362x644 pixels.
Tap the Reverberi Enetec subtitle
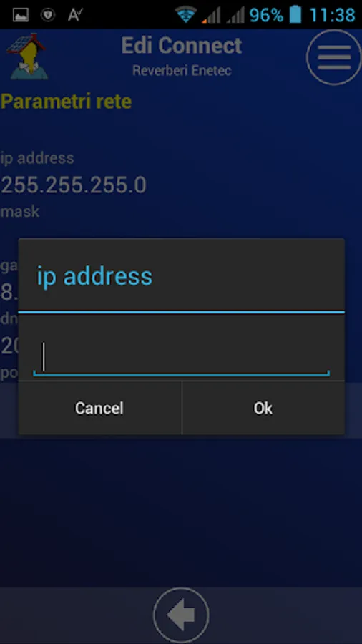point(182,70)
